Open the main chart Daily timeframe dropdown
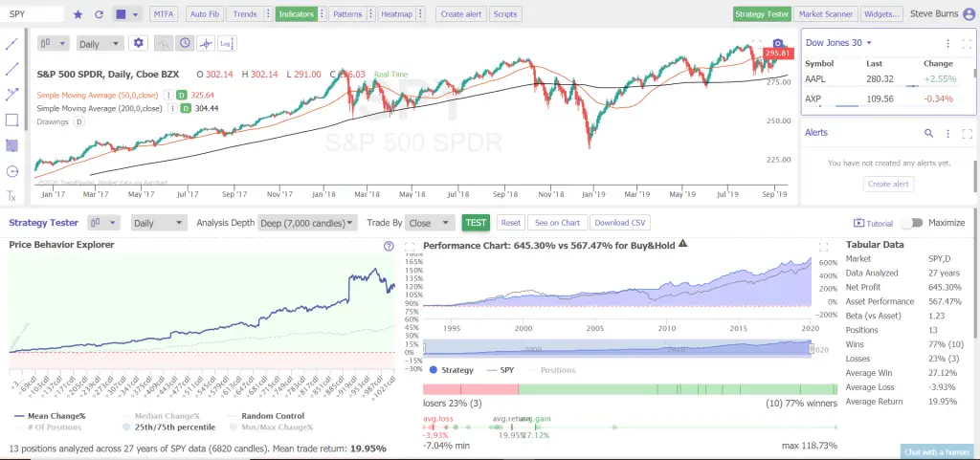Viewport: 980px width, 460px height. pyautogui.click(x=100, y=44)
